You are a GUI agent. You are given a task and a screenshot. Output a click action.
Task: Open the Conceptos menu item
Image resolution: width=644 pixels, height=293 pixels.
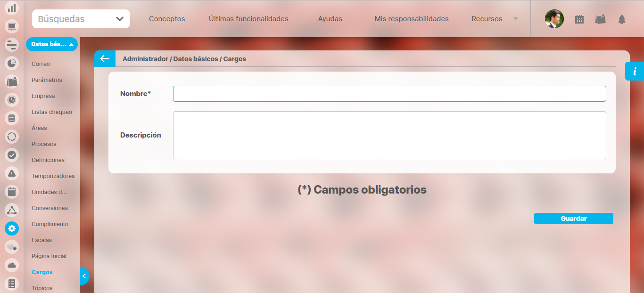pos(167,19)
